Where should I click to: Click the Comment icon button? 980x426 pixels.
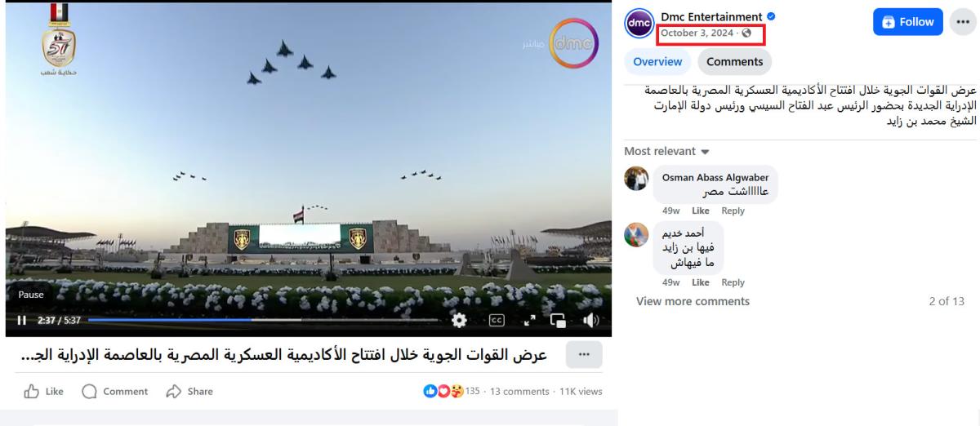[x=115, y=392]
